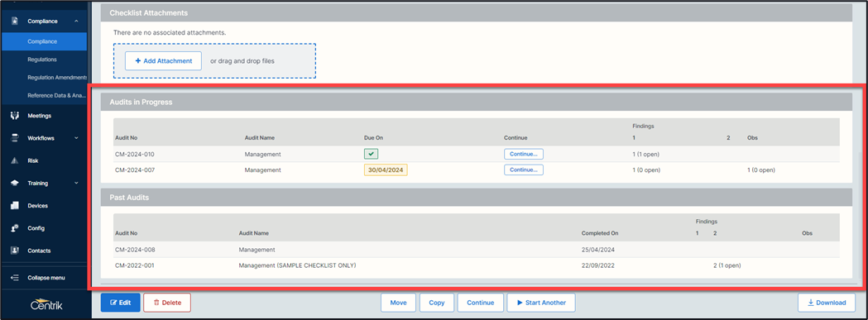Open Regulations in the sidebar
The width and height of the screenshot is (868, 320).
click(42, 60)
